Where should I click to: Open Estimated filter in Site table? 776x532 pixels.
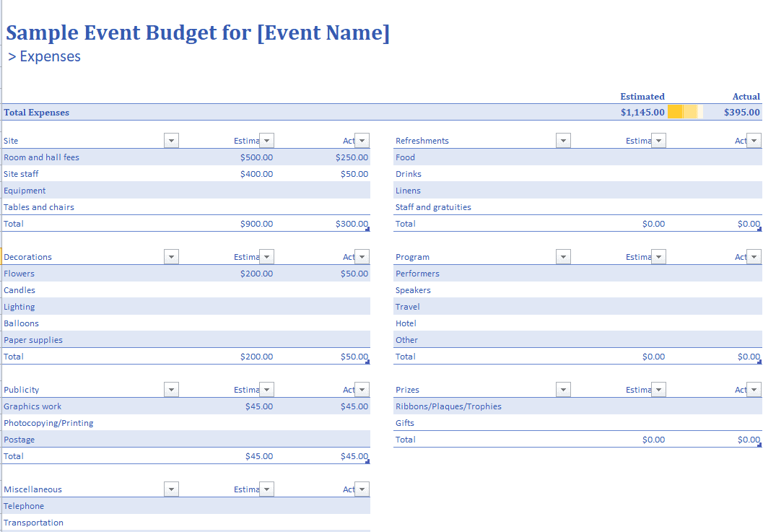point(267,141)
